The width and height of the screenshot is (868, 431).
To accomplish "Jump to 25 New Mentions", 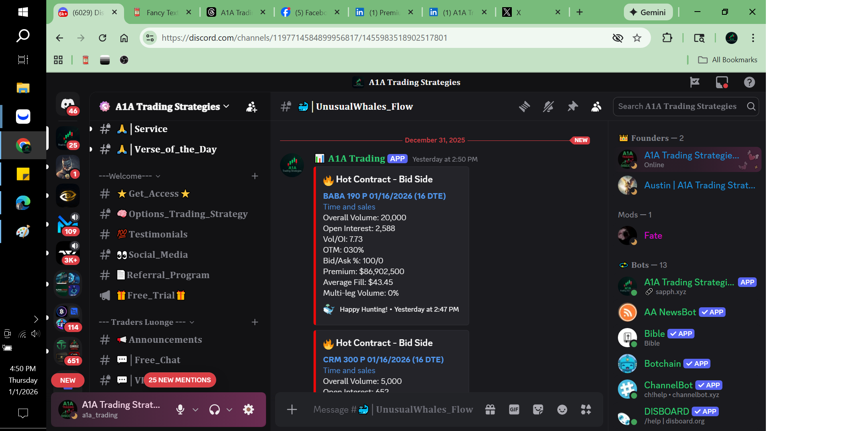I will [x=180, y=380].
